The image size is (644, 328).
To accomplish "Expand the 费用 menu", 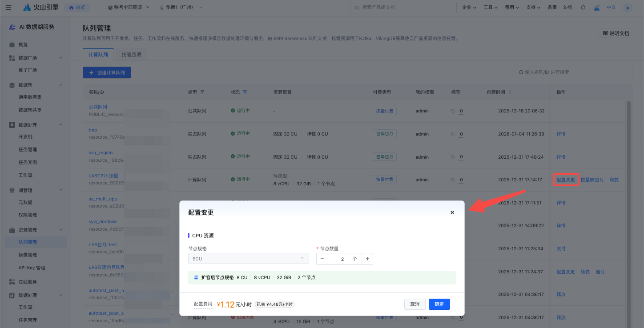I will pos(512,8).
